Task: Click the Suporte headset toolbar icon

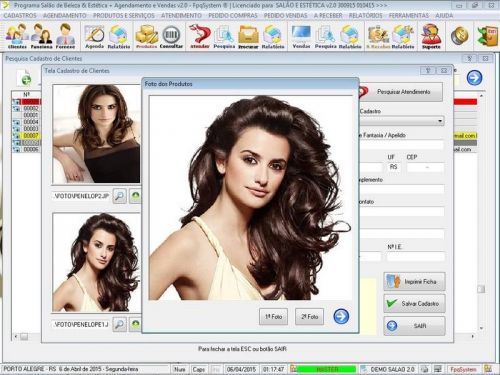Action: click(x=431, y=36)
